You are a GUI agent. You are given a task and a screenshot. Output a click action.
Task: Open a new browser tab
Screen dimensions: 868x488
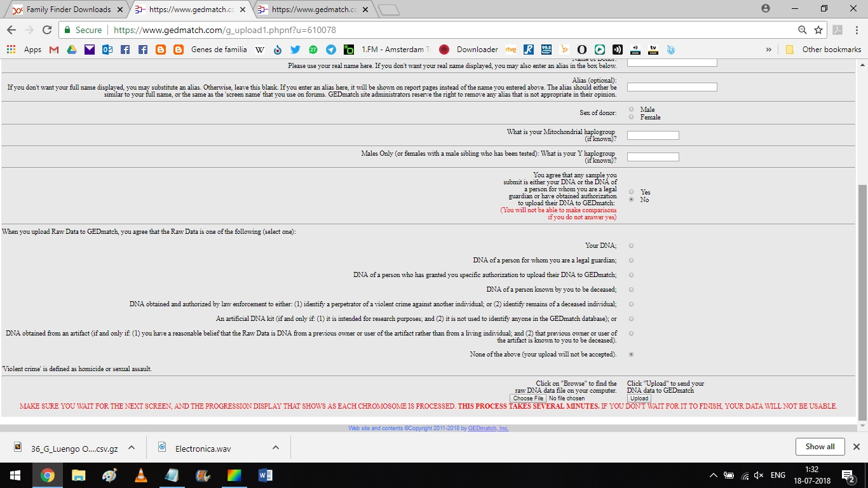coord(388,10)
